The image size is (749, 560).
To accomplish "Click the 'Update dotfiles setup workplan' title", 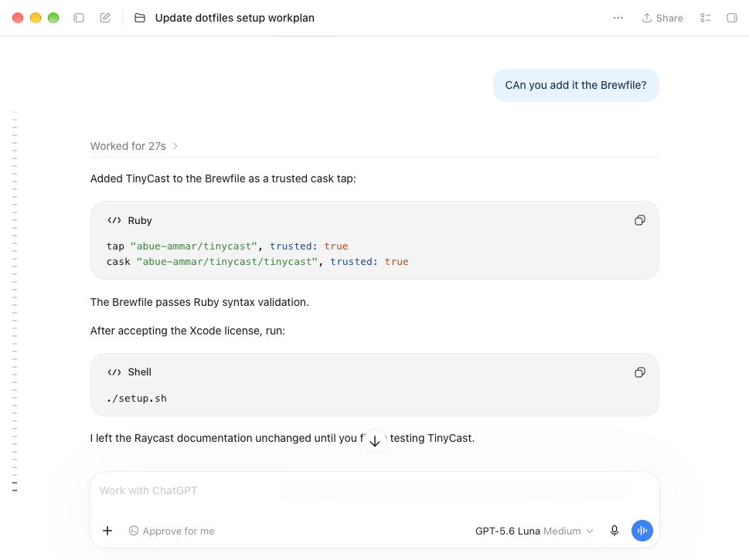I will (x=234, y=18).
